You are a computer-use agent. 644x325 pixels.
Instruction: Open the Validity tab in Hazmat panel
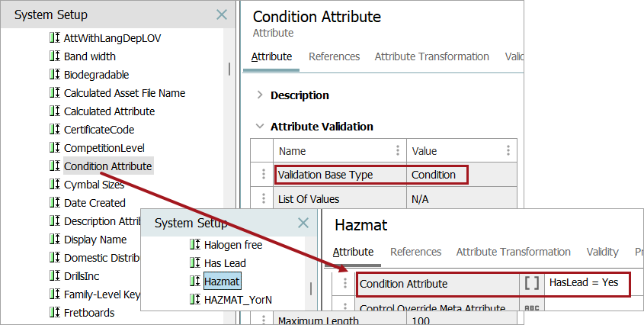(602, 252)
